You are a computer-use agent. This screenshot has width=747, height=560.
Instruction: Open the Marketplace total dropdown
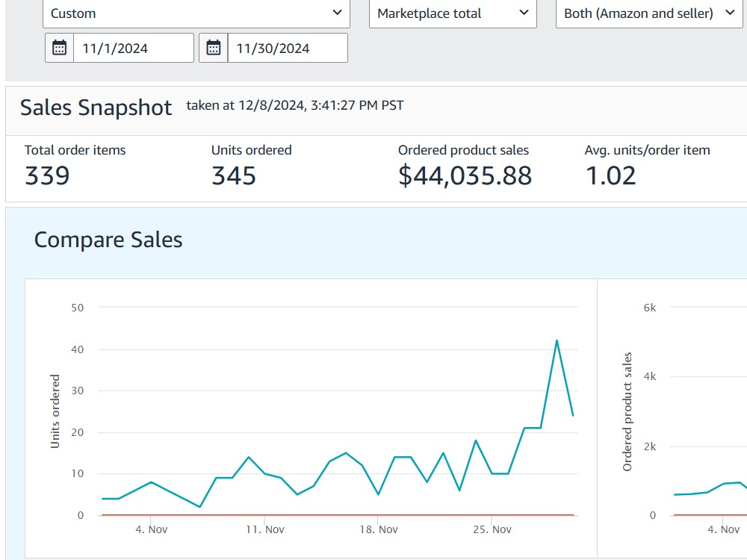453,13
